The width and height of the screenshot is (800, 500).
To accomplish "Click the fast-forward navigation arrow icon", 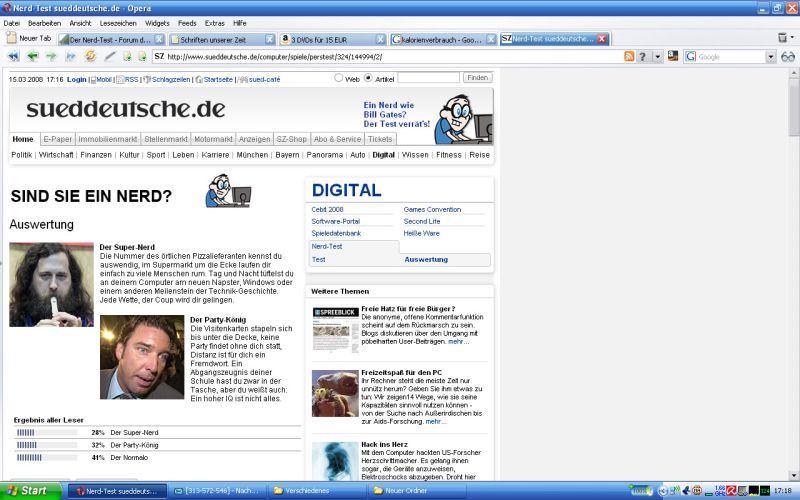I will 71,56.
